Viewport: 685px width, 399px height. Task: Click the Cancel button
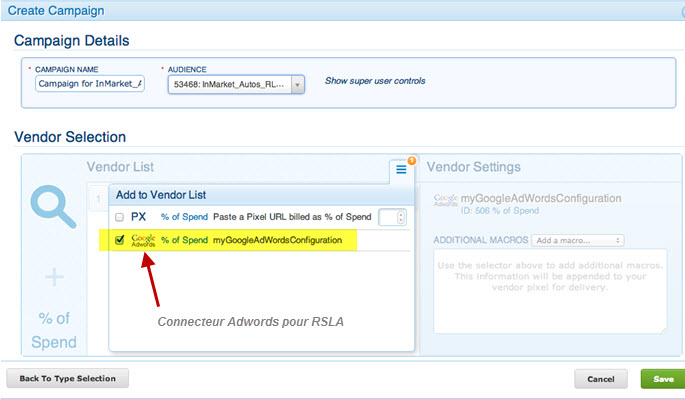click(601, 379)
